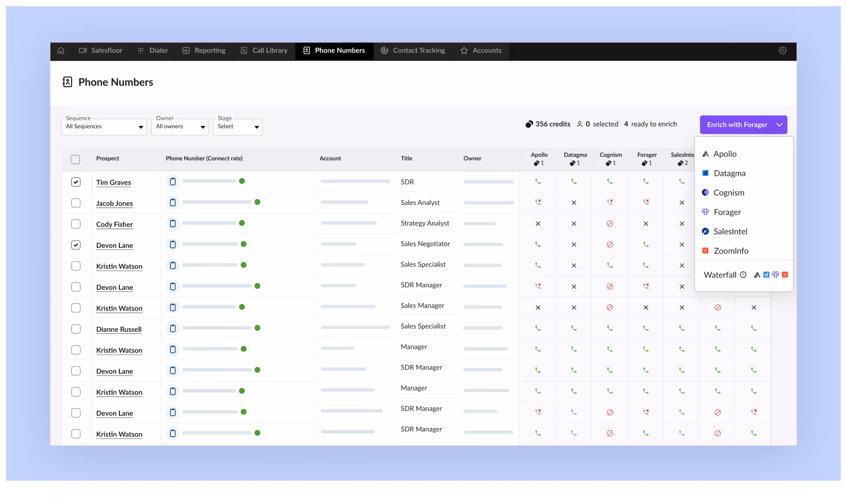Check the Kristin Watson Sales Specialist row checkbox
The height and width of the screenshot is (504, 847).
(76, 266)
